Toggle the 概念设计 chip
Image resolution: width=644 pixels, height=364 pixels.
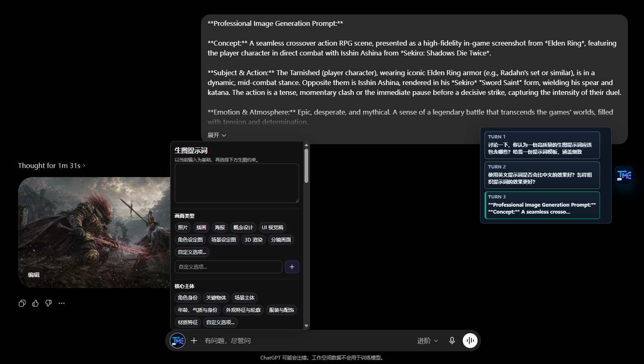[x=243, y=228]
